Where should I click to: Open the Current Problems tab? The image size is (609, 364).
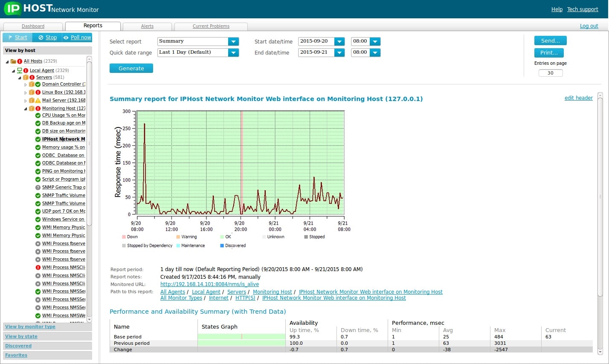click(x=211, y=26)
